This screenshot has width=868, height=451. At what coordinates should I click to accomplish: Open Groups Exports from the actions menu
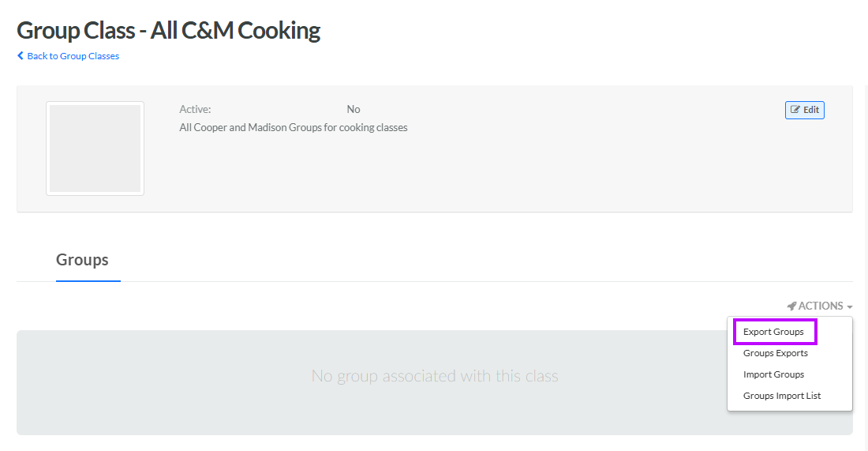pos(775,353)
